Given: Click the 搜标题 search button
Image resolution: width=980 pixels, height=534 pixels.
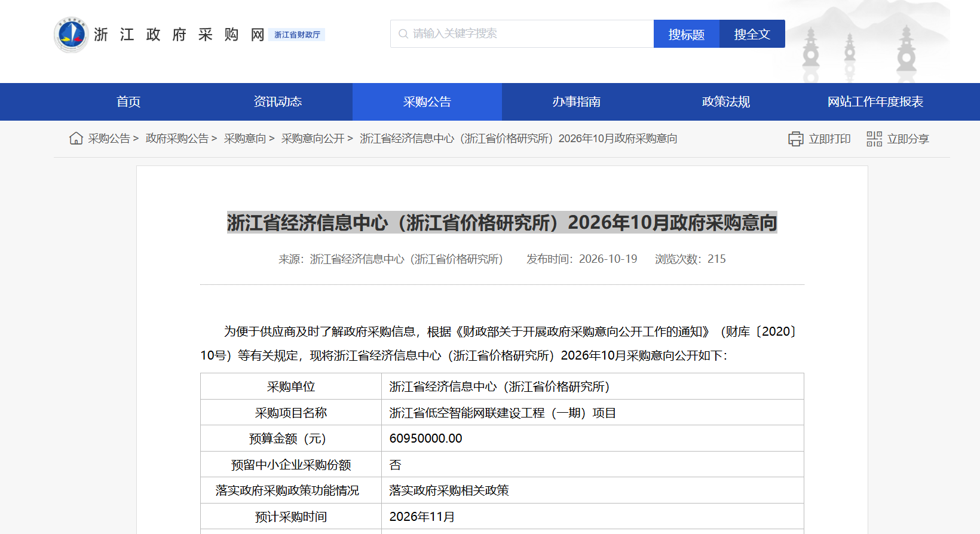Looking at the screenshot, I should tap(687, 34).
